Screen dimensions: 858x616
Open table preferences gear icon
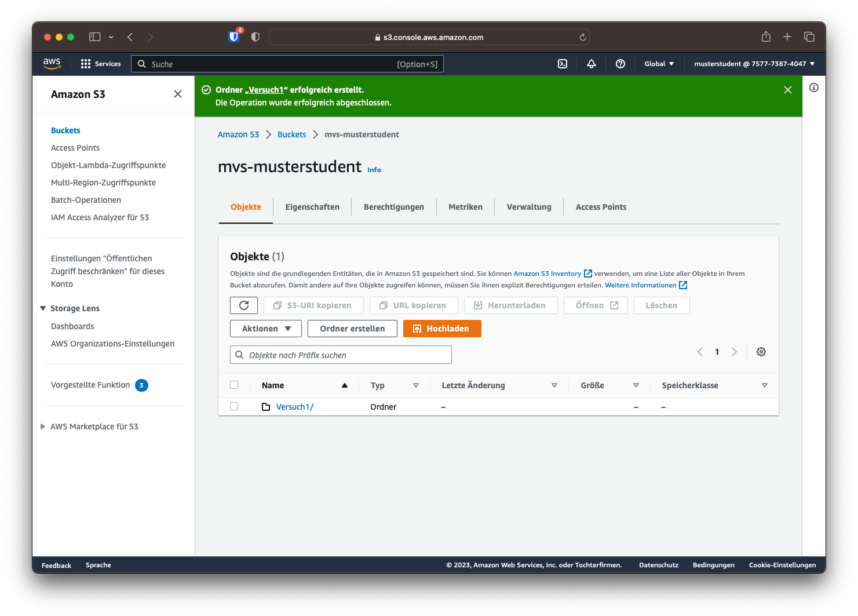[761, 352]
